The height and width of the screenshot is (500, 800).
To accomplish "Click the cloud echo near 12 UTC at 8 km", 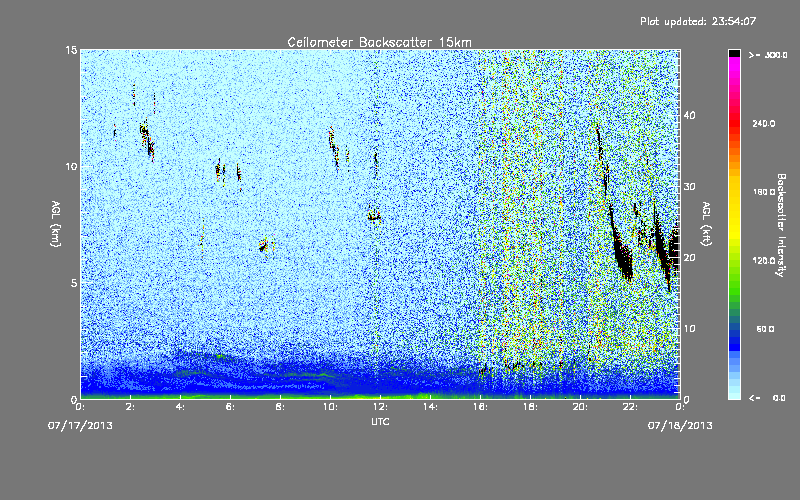I will (374, 215).
